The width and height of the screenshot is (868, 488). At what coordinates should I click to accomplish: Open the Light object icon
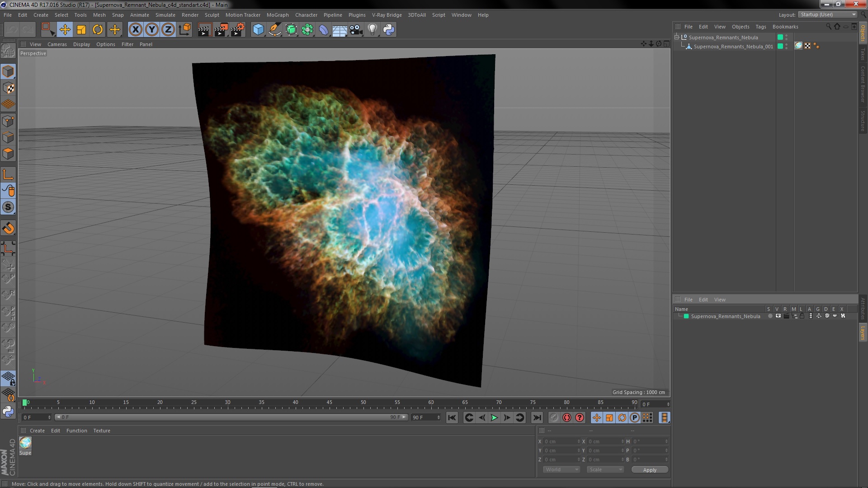coord(372,30)
